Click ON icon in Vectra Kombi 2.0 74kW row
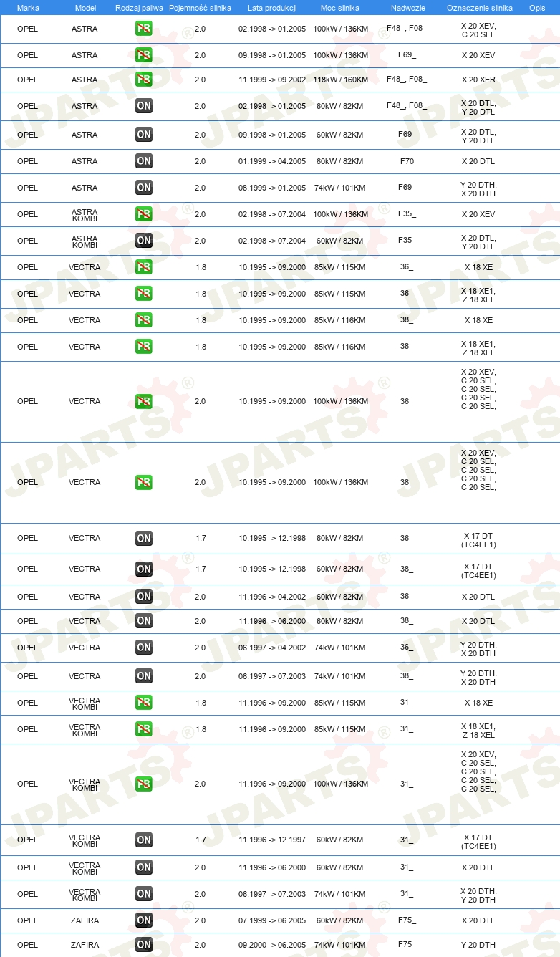Viewport: 560px width, 957px height. coord(144,894)
